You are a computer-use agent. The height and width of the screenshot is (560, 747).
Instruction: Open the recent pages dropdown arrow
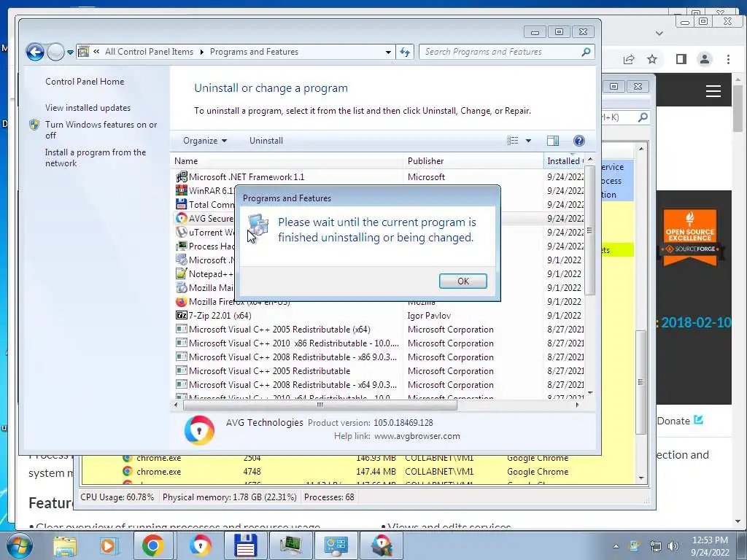pyautogui.click(x=71, y=52)
